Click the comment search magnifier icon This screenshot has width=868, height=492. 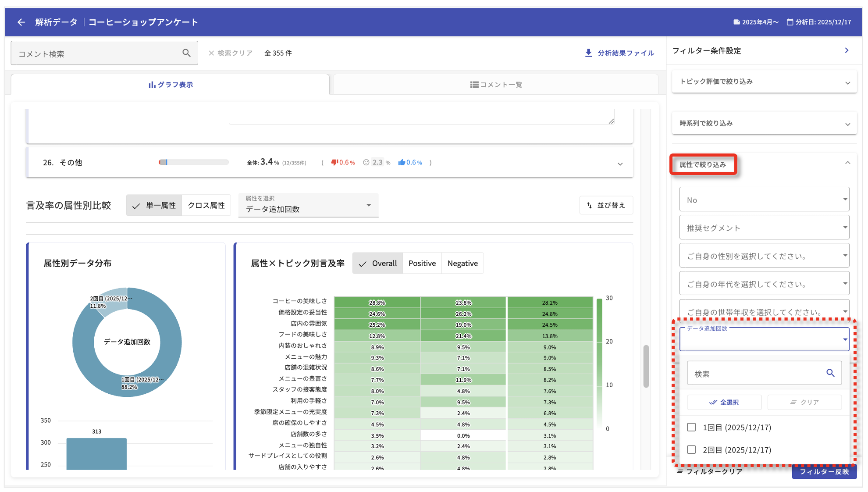pyautogui.click(x=186, y=53)
